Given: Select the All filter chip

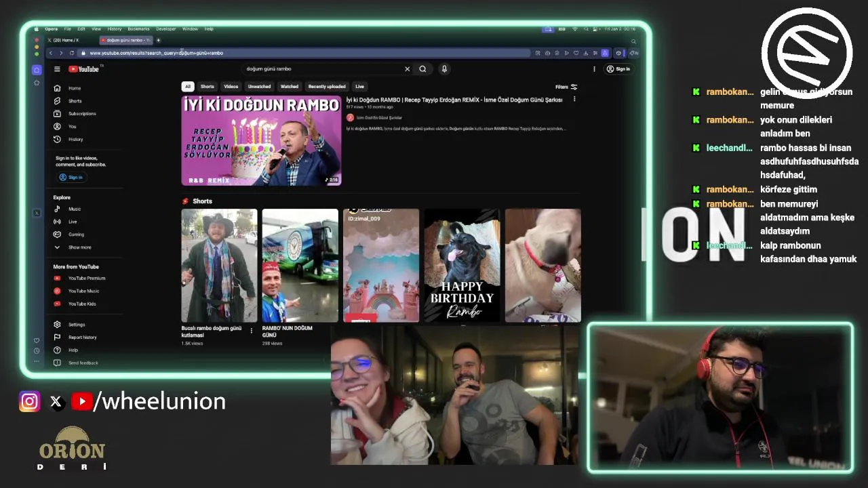Looking at the screenshot, I should [188, 87].
